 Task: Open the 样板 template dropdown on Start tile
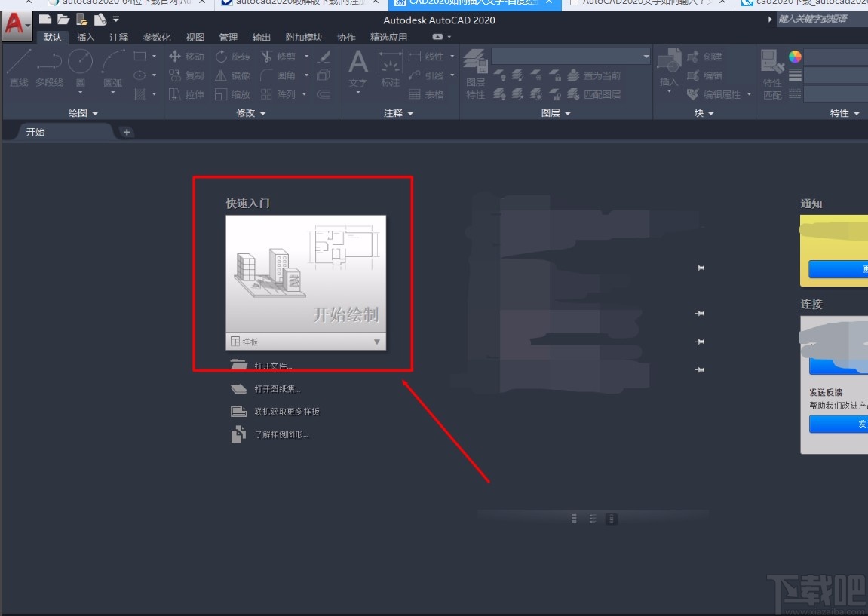376,342
